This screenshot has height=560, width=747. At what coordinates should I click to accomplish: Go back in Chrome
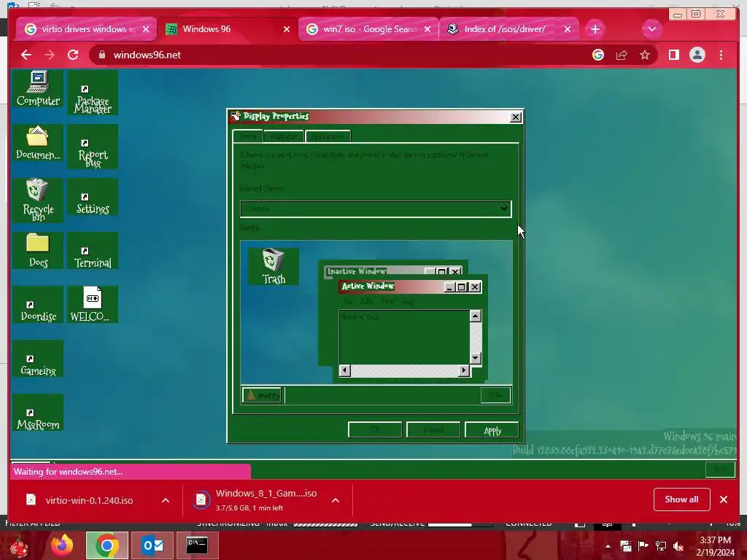click(x=26, y=55)
